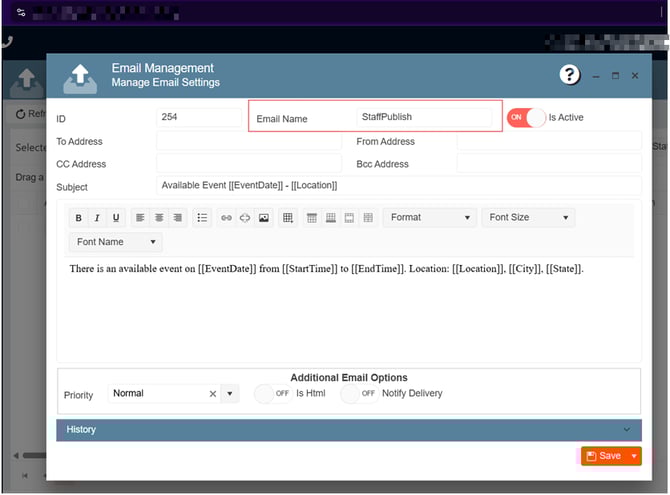Underline the selected email text
Screen dimensions: 670x495
click(116, 218)
